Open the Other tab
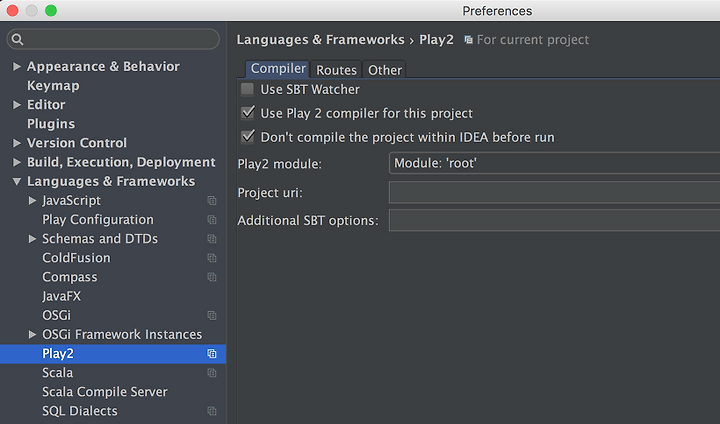The height and width of the screenshot is (424, 720). 385,70
